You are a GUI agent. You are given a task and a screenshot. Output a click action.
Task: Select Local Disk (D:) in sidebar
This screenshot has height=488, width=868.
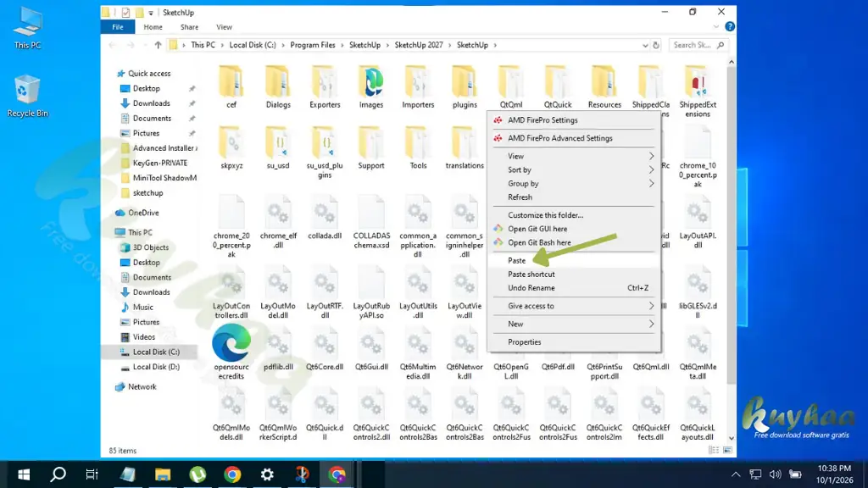(156, 367)
